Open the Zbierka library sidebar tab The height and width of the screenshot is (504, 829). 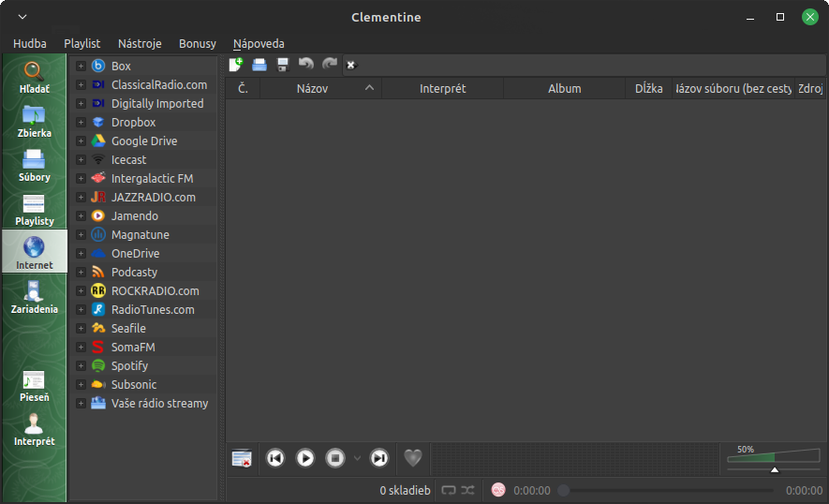(x=34, y=122)
